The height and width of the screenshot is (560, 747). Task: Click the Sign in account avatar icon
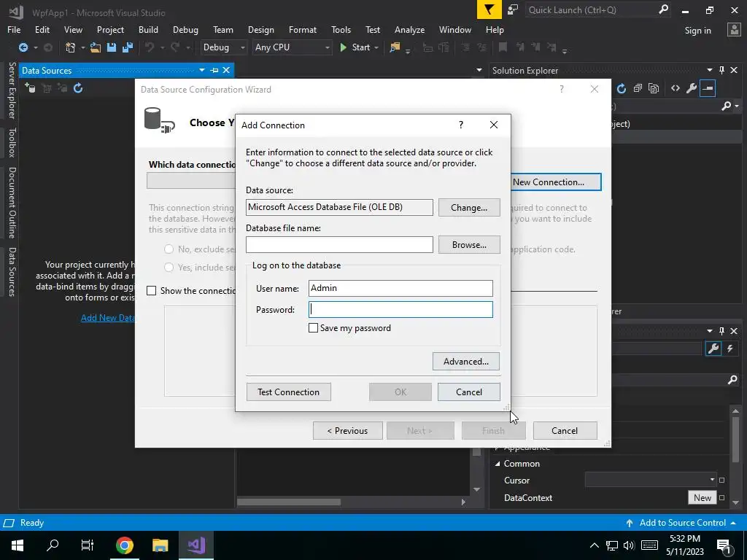[734, 30]
